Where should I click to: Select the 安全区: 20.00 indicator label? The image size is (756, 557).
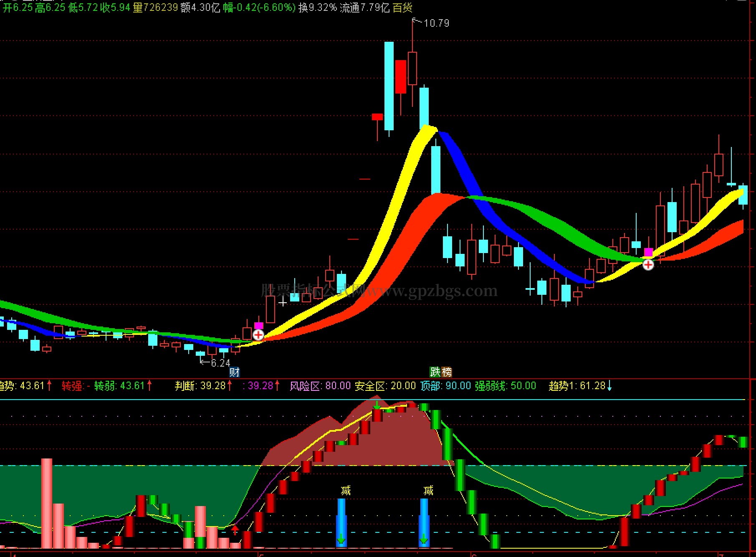pyautogui.click(x=385, y=385)
